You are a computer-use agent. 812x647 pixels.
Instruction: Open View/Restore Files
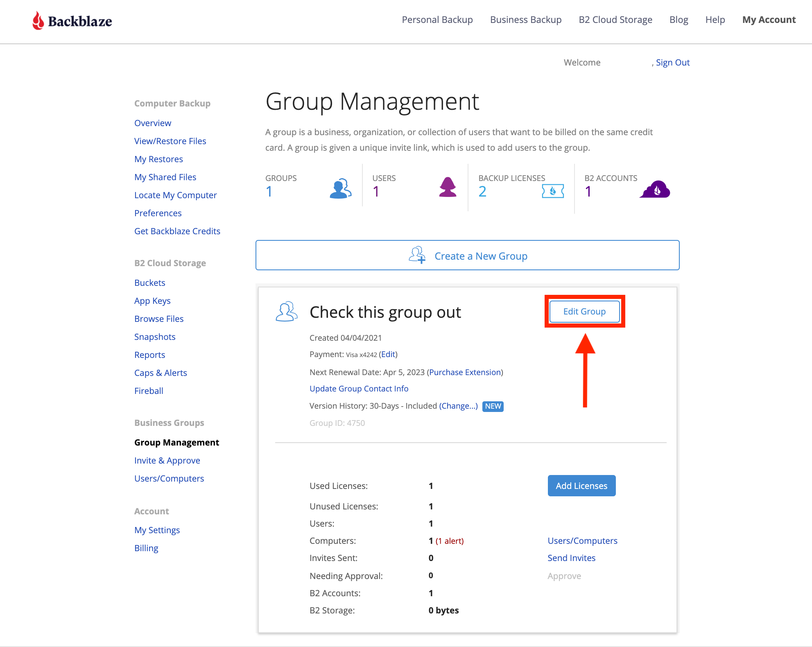[x=170, y=141]
